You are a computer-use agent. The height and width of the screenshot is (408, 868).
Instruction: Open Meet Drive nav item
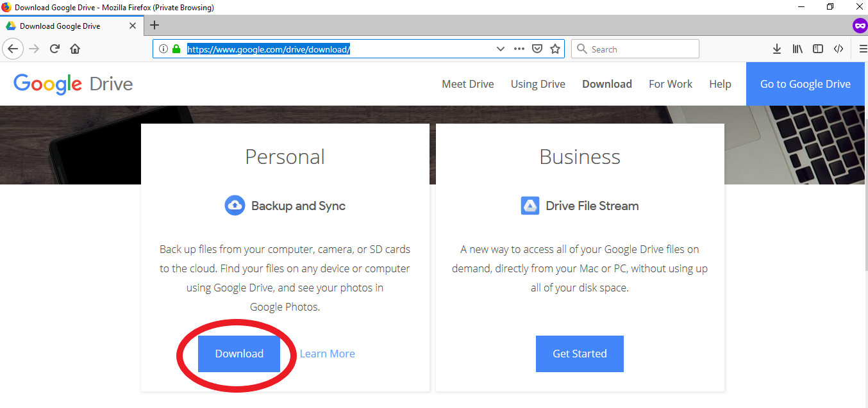468,84
